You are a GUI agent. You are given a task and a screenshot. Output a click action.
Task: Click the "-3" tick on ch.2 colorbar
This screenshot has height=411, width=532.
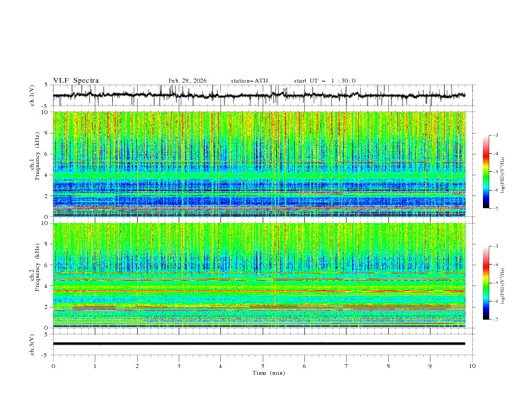(x=496, y=246)
